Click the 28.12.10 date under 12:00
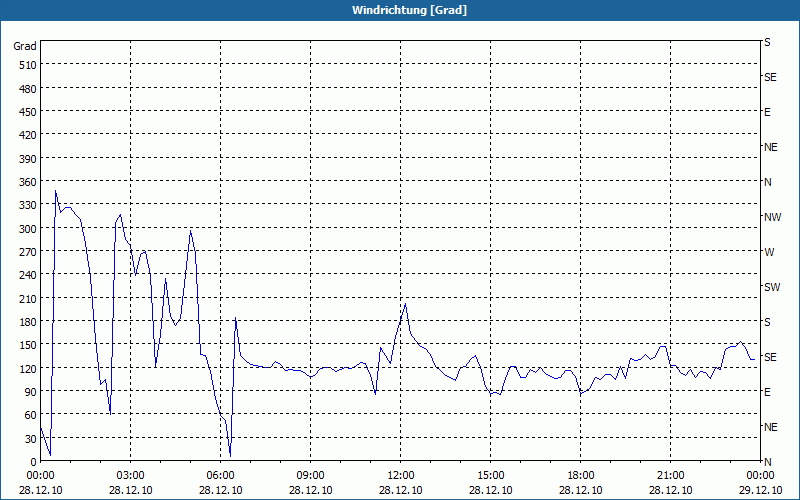The image size is (800, 500). tap(401, 490)
